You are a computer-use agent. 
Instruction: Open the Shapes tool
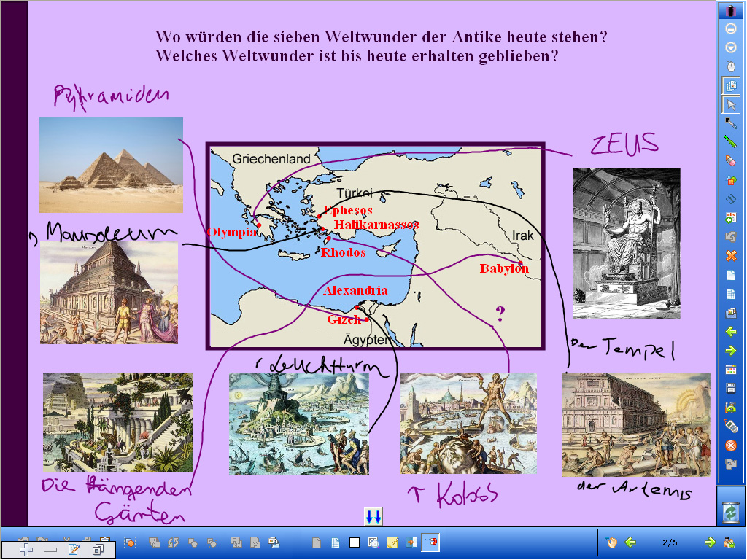(731, 179)
